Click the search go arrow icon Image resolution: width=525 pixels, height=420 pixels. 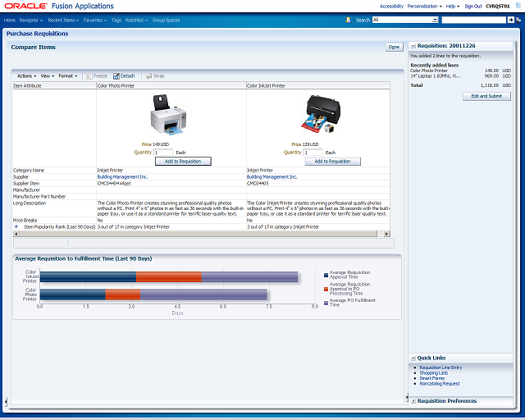coord(510,20)
